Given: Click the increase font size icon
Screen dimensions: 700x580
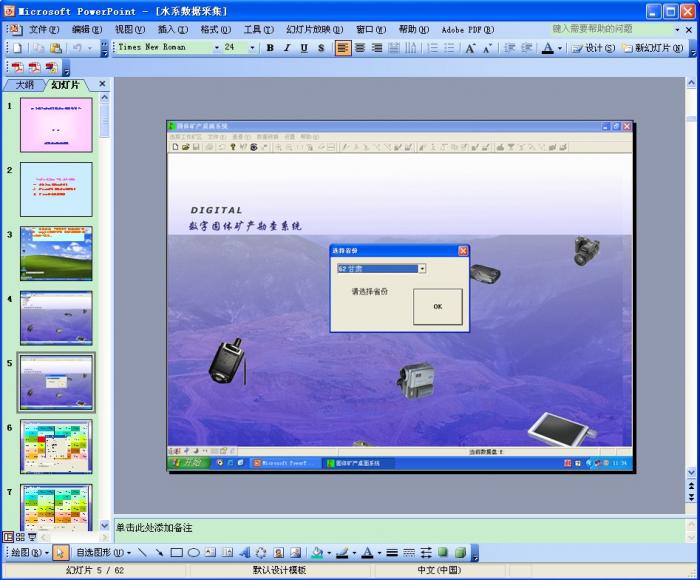Looking at the screenshot, I should [470, 48].
